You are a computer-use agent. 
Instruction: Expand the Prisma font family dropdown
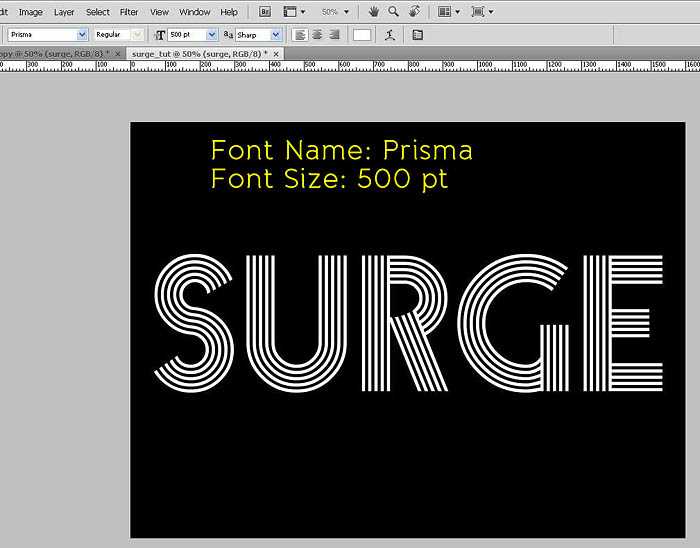coord(82,35)
